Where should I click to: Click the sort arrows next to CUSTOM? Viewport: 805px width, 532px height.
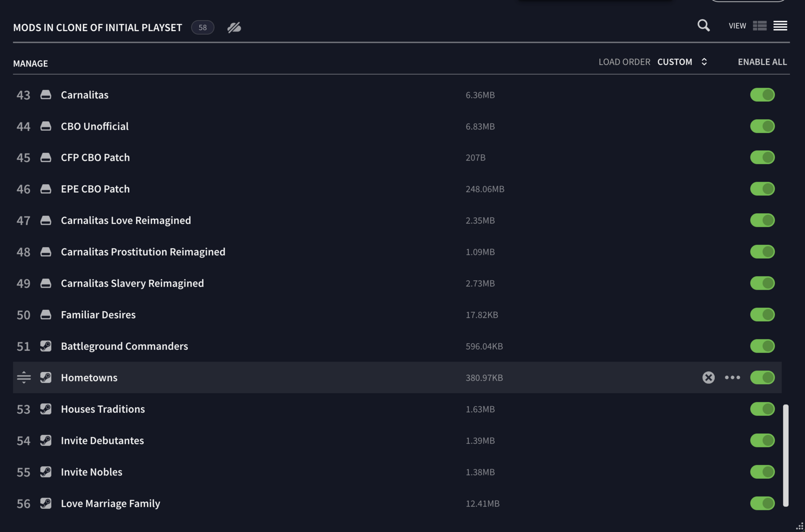pyautogui.click(x=704, y=62)
